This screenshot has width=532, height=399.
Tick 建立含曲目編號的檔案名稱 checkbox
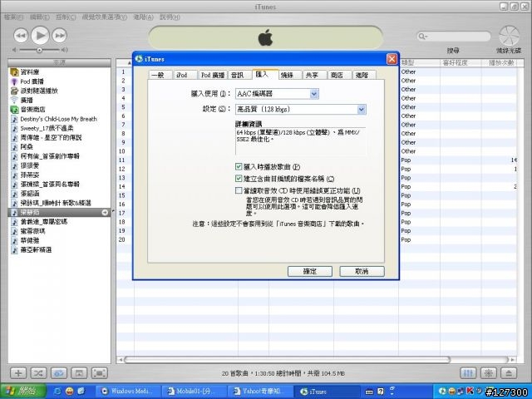point(239,179)
